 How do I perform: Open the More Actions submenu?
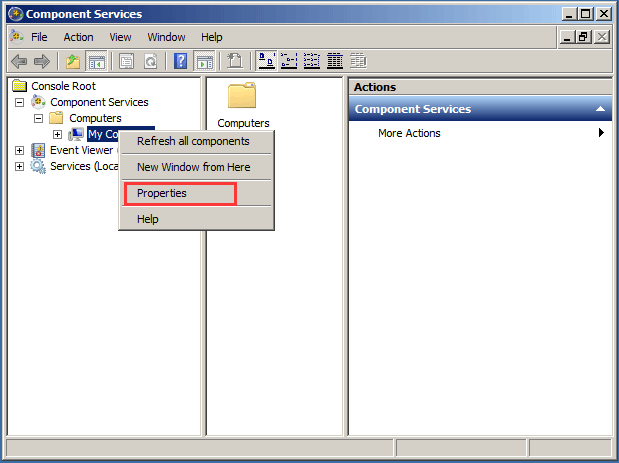480,133
